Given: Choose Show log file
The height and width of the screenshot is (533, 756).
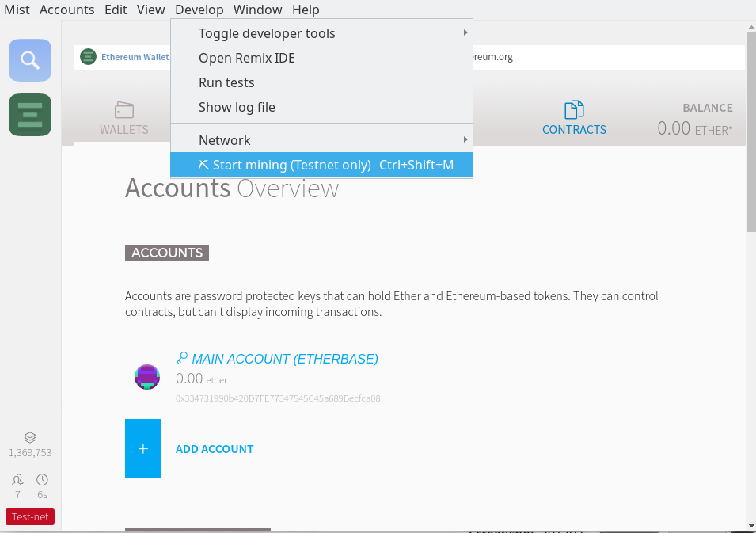Looking at the screenshot, I should click(321, 107).
